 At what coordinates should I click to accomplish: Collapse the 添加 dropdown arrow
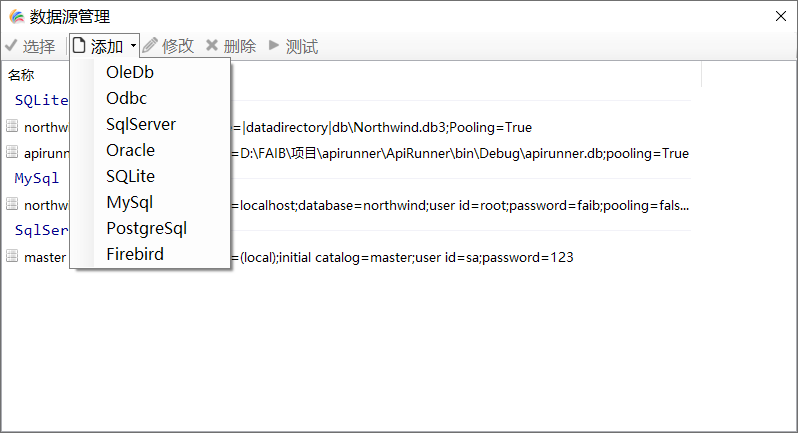pos(133,46)
